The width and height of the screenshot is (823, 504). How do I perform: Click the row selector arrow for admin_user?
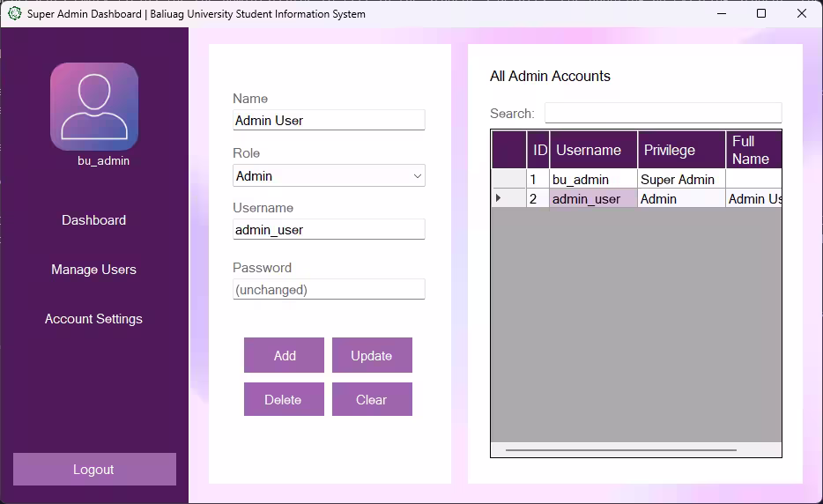tap(508, 198)
